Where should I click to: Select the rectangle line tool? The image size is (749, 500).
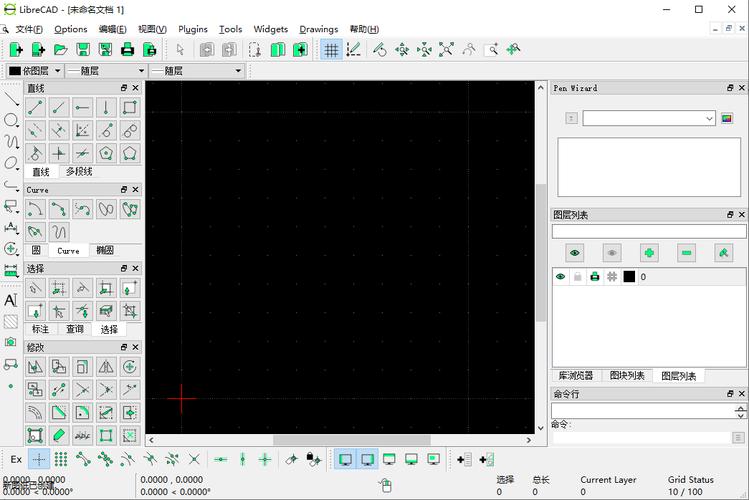click(x=130, y=107)
